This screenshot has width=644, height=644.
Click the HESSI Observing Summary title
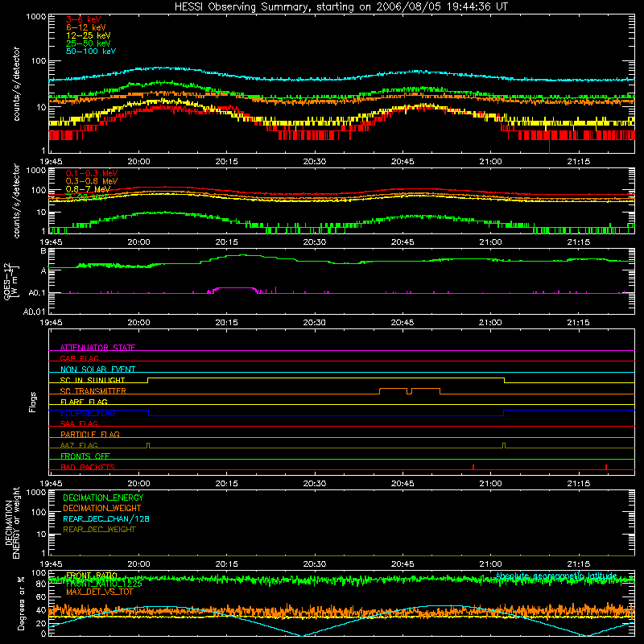[341, 7]
